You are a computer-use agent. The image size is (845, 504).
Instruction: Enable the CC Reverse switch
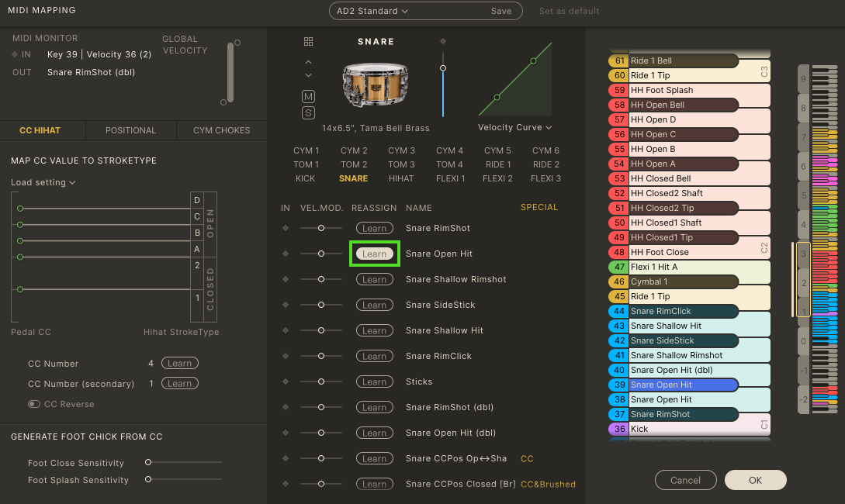click(x=34, y=404)
